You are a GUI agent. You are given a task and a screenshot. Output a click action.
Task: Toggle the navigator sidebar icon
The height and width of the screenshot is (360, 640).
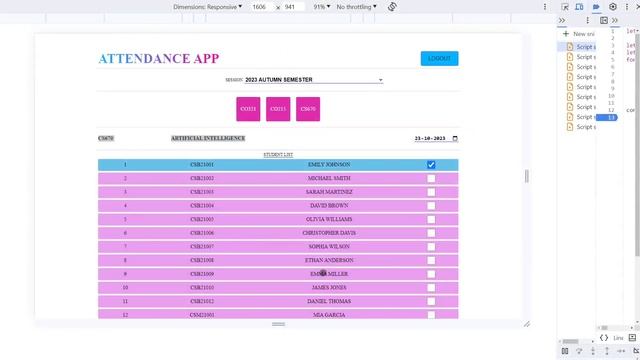click(x=604, y=20)
